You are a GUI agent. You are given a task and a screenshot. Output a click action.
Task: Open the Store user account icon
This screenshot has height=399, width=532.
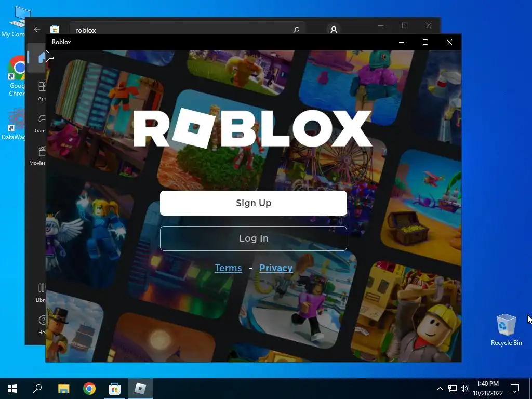(x=334, y=30)
